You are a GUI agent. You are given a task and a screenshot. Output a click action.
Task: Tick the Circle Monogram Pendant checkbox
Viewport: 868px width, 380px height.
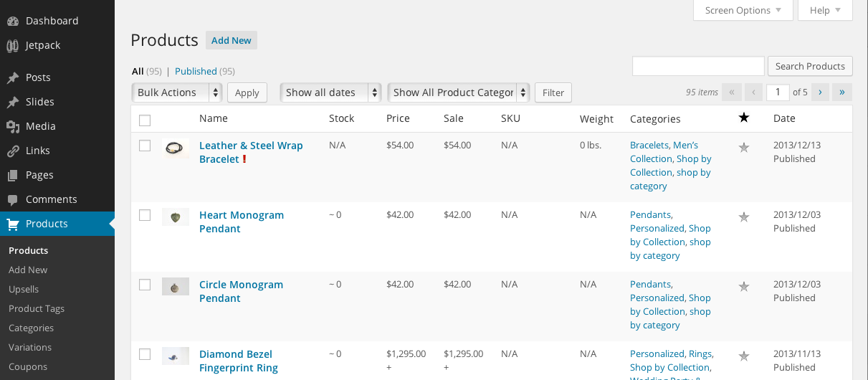tap(145, 285)
